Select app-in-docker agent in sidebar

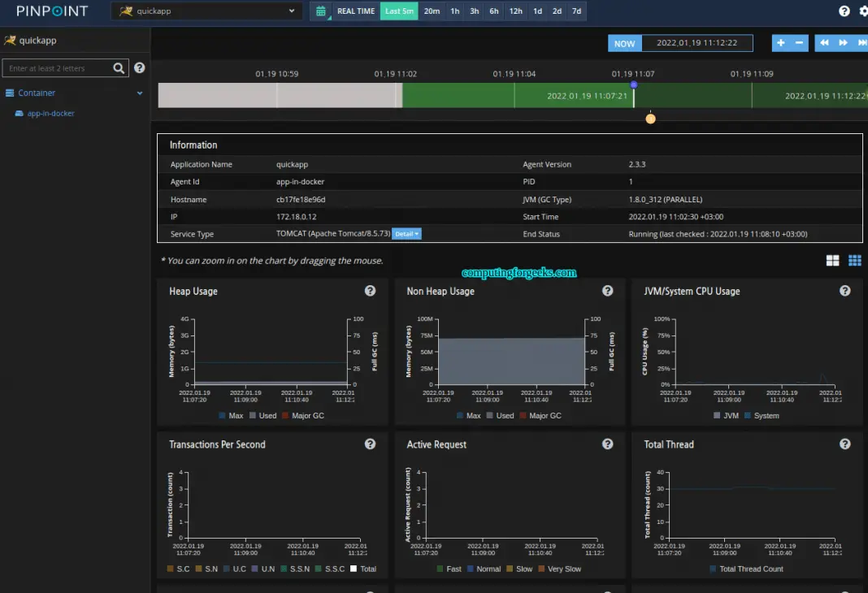pyautogui.click(x=50, y=114)
